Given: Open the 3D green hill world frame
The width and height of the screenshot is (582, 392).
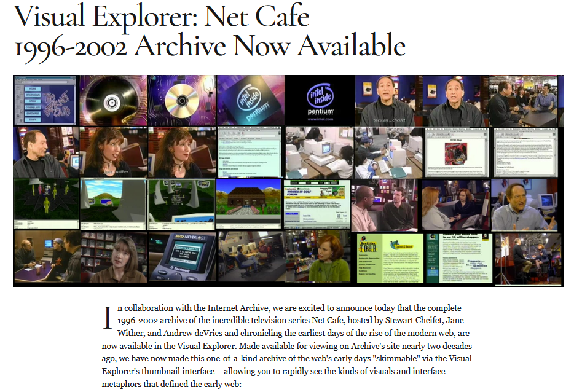Looking at the screenshot, I should (x=113, y=204).
